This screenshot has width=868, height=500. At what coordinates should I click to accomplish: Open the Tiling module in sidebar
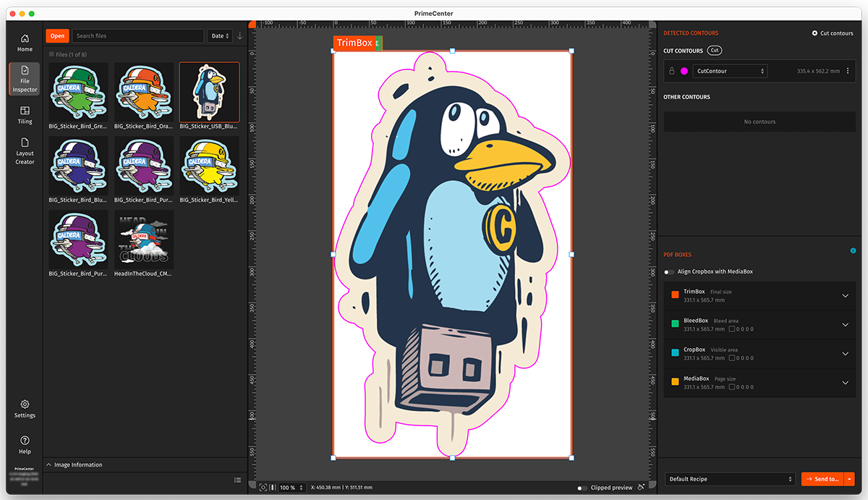pos(25,115)
